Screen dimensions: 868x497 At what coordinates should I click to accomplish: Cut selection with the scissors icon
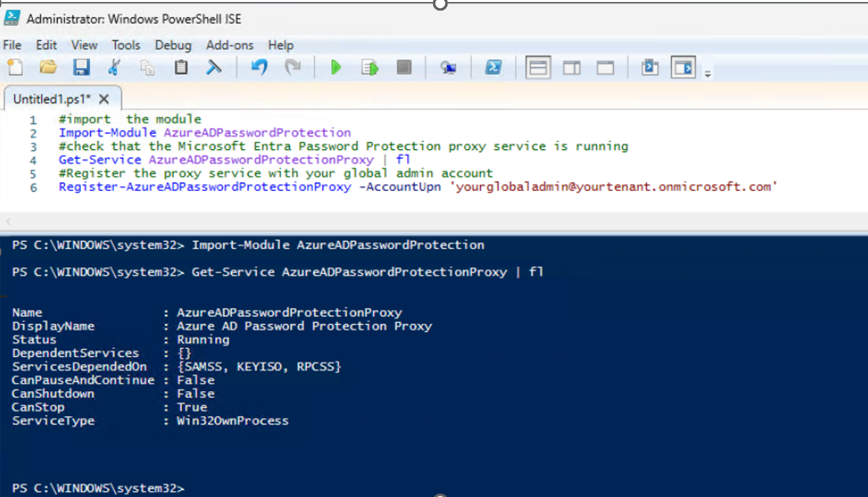pos(114,67)
